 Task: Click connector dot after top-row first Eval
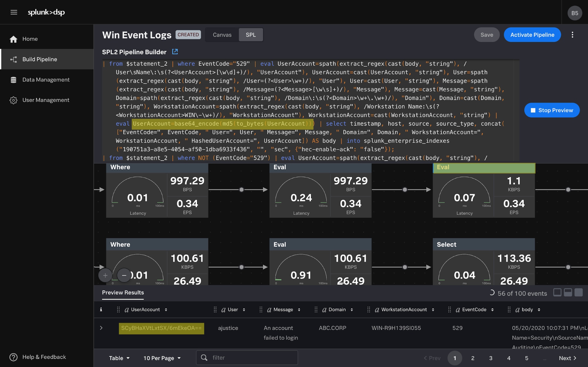pos(405,190)
